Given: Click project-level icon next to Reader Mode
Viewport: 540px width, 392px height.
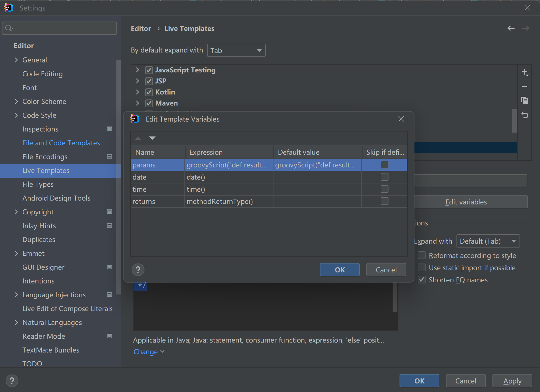Looking at the screenshot, I should pyautogui.click(x=109, y=336).
